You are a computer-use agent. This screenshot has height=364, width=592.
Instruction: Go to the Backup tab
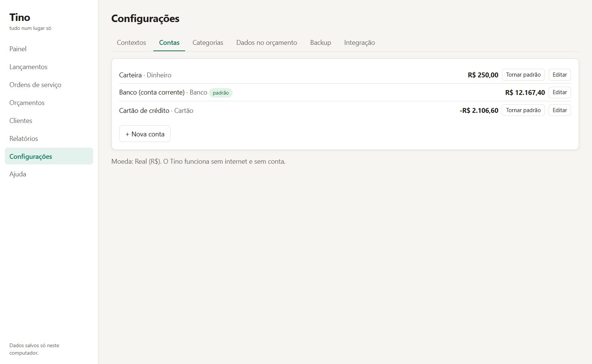pos(320,43)
